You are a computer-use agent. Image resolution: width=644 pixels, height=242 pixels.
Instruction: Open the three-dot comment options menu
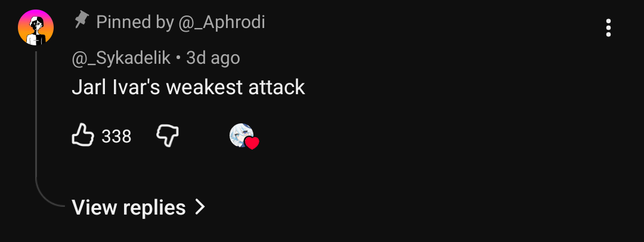(608, 28)
